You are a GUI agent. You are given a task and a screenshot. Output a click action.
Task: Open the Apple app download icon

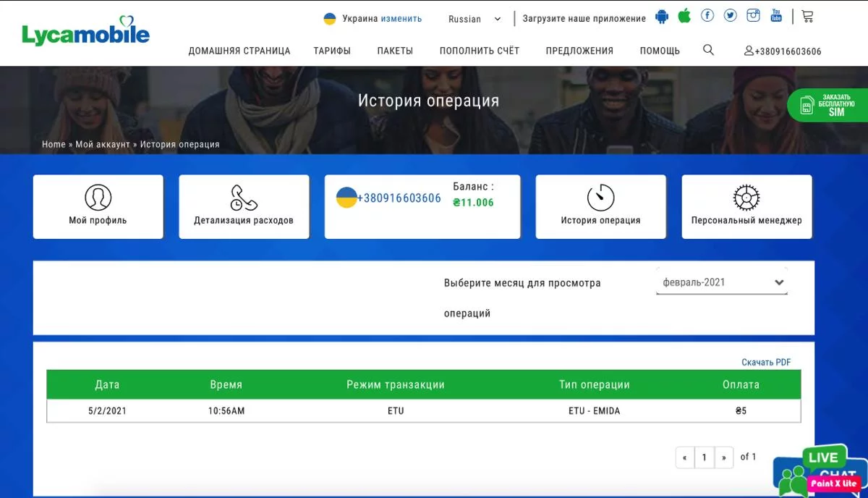[x=684, y=16]
